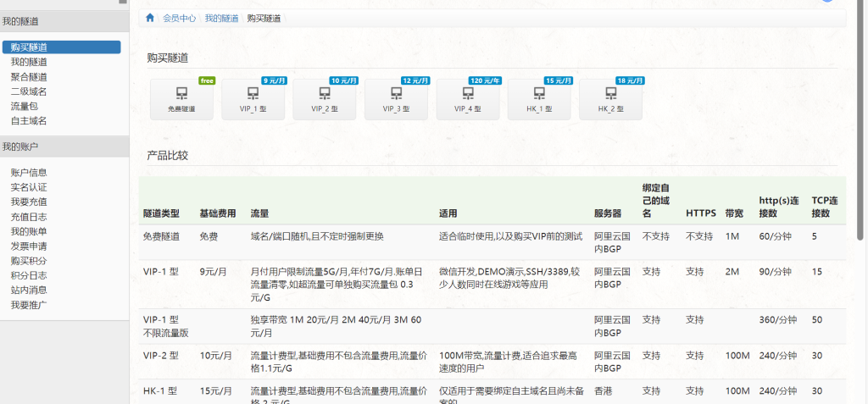The image size is (868, 404).
Task: Open 我的隧道 in the sidebar
Action: click(29, 62)
